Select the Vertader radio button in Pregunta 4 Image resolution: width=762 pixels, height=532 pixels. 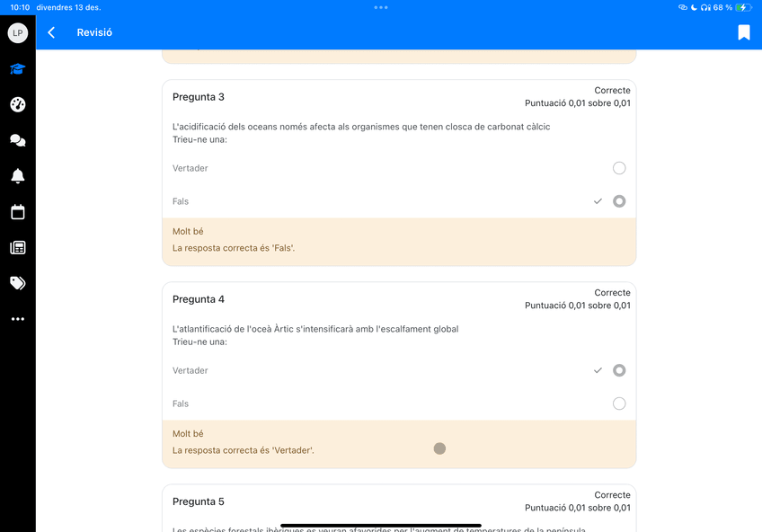click(619, 370)
